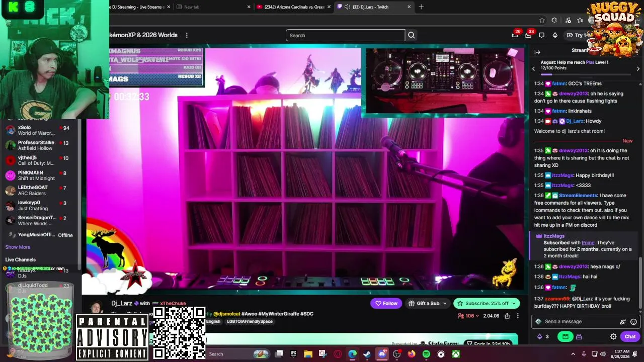
Task: Open Bits cheer icon in chat input
Action: 623,322
